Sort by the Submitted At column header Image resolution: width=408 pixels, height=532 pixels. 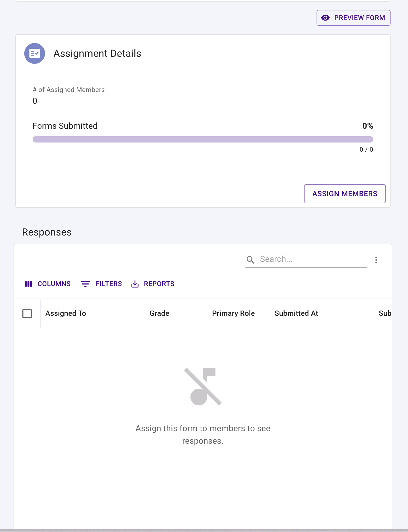(x=296, y=313)
